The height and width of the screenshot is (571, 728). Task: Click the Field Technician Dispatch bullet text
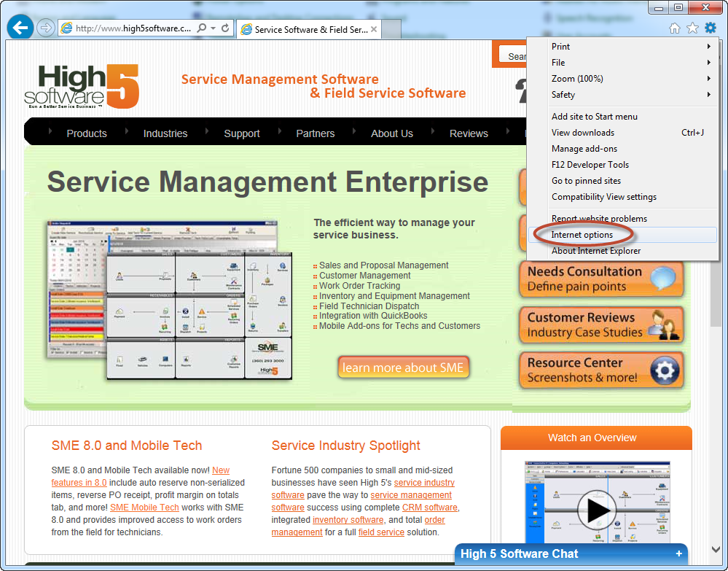click(369, 306)
